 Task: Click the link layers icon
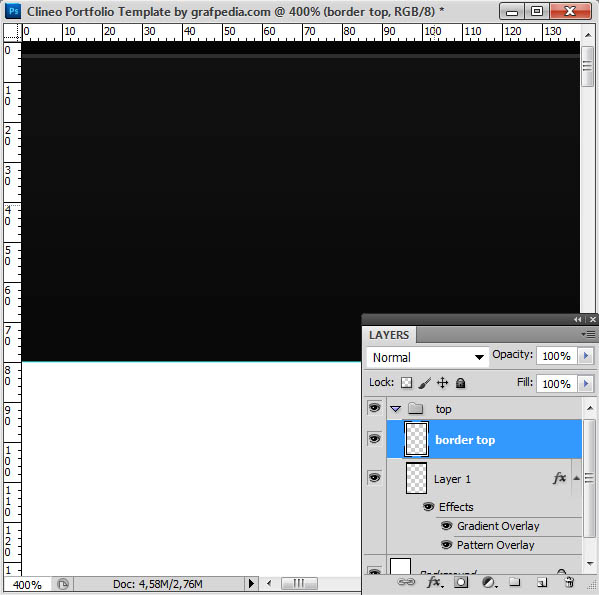coord(406,582)
